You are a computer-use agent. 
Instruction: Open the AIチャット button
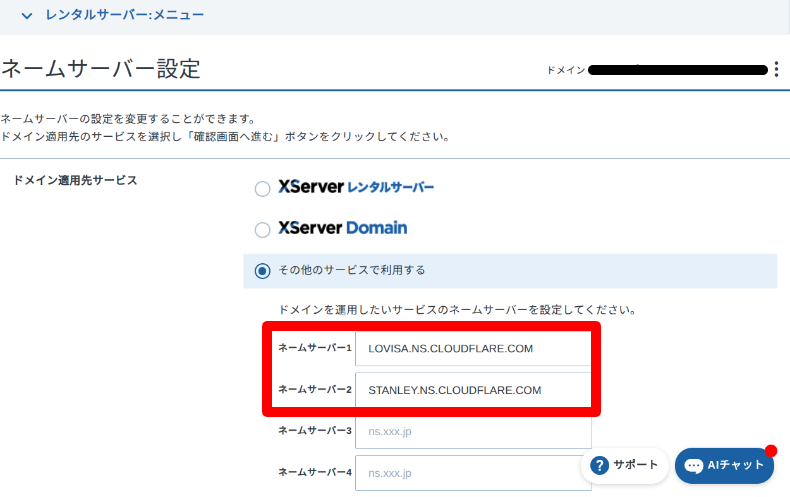click(x=725, y=465)
